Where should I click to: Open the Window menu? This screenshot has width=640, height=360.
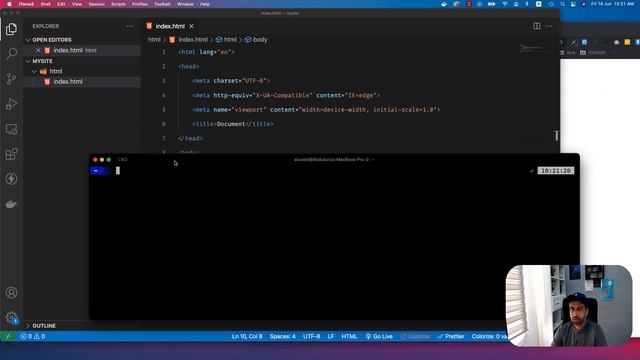185,4
